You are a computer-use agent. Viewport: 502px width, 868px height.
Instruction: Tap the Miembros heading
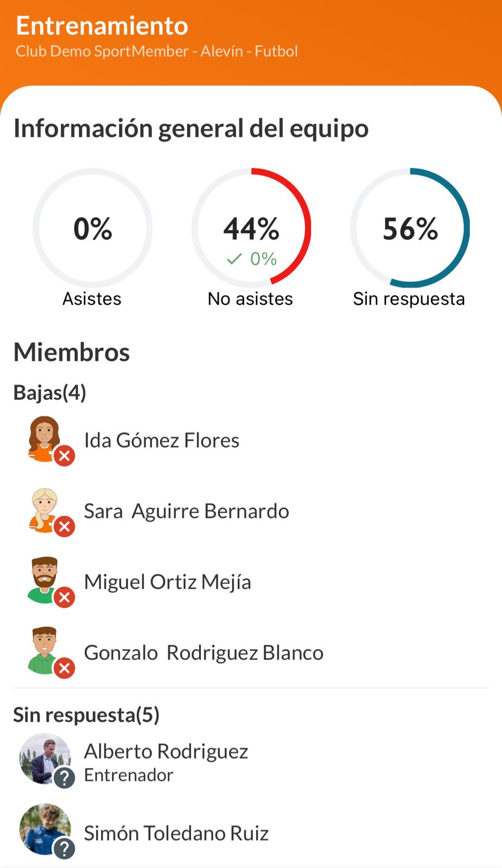[x=72, y=352]
